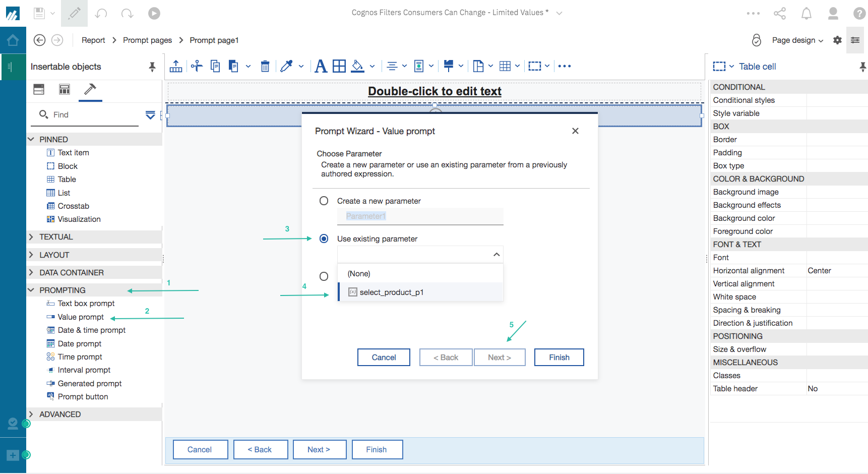
Task: Click the Parameter1 name field
Action: pyautogui.click(x=420, y=216)
